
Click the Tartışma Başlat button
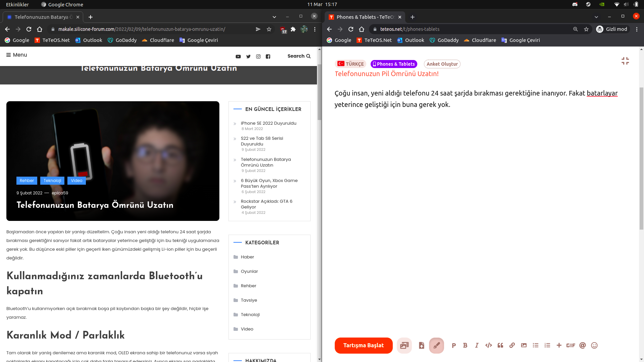[364, 345]
